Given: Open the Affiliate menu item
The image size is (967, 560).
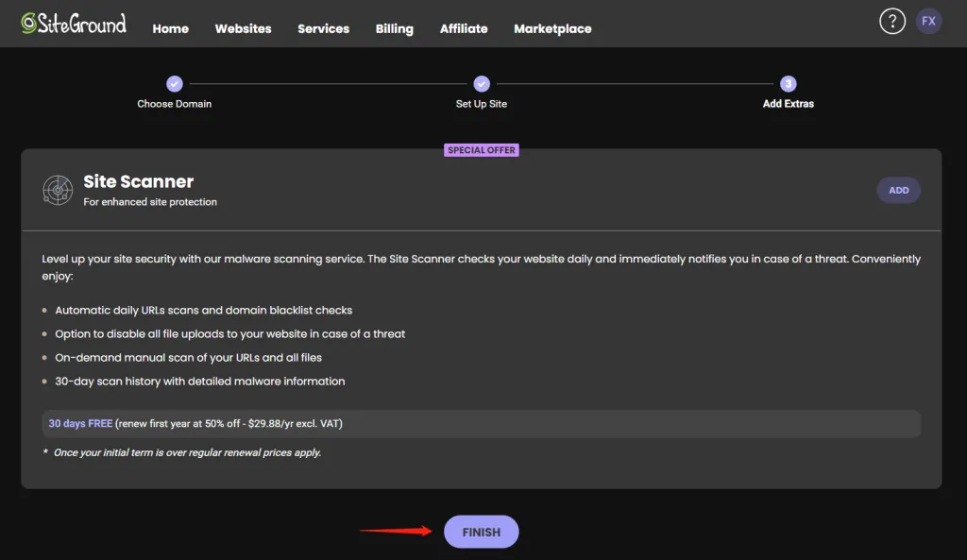Looking at the screenshot, I should [464, 28].
